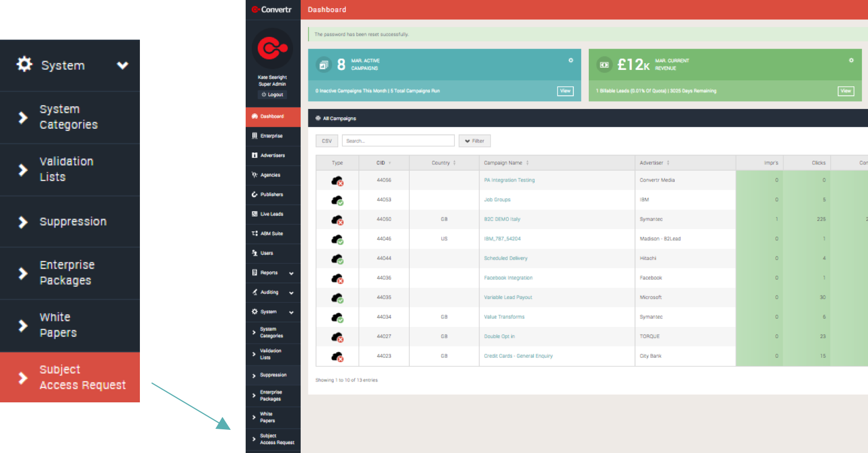
Task: Expand the Reports menu in dashboard sidebar
Action: [x=273, y=272]
